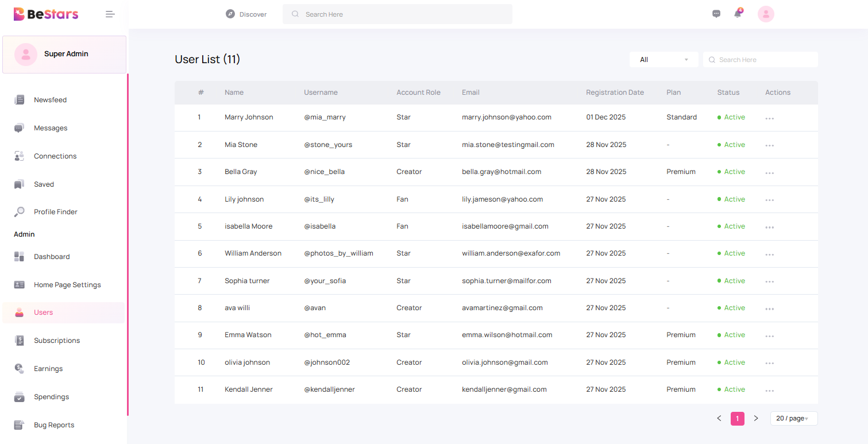
Task: Open the 20 per page dropdown
Action: [793, 418]
